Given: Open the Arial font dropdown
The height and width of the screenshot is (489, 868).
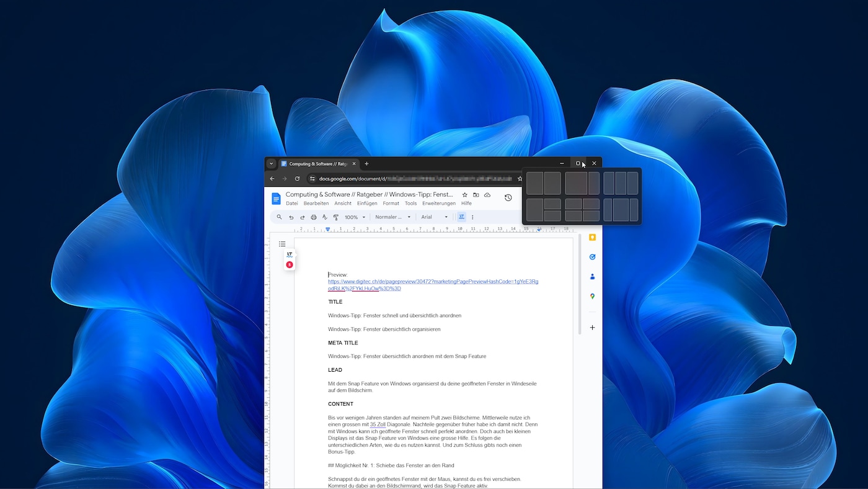Looking at the screenshot, I should coord(435,217).
